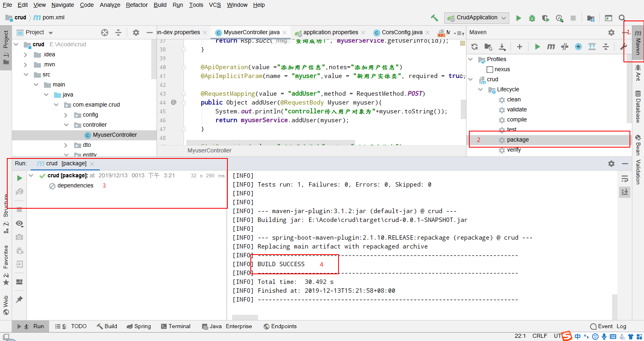Open the VCS menu
This screenshot has height=341, width=644.
coord(215,5)
